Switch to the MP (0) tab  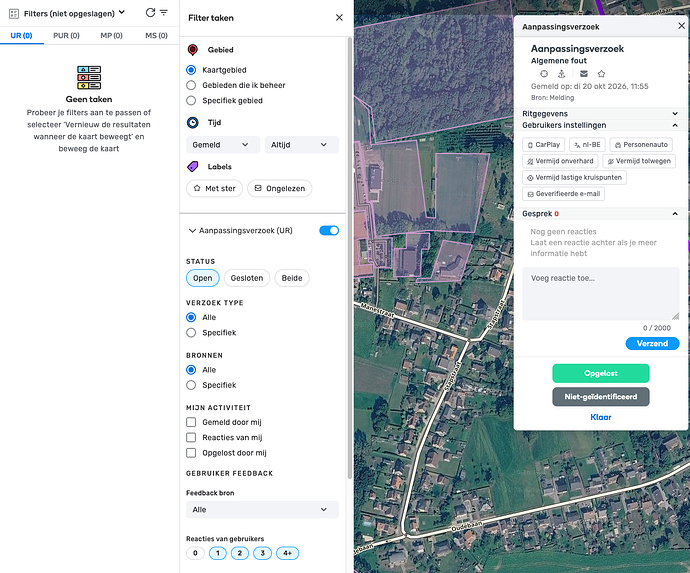pyautogui.click(x=111, y=36)
